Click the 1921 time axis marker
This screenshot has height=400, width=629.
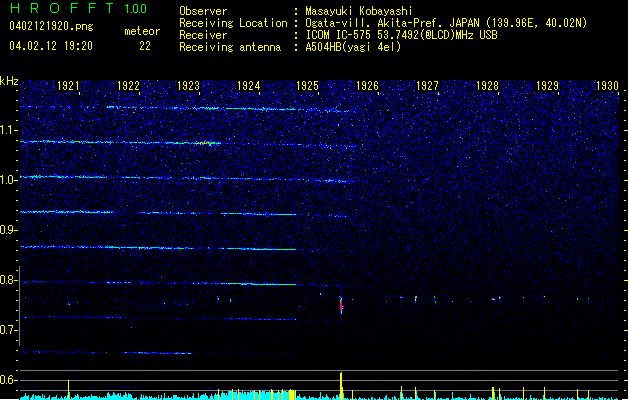pos(68,86)
